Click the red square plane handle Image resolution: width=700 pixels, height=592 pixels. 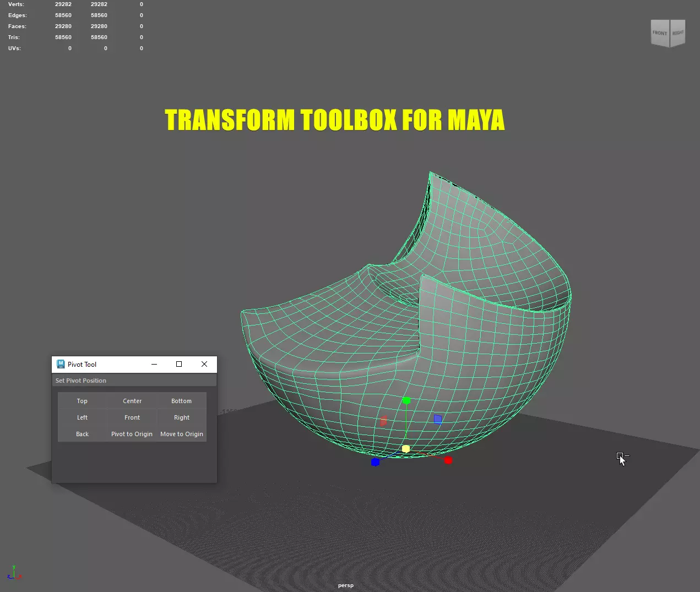click(383, 421)
